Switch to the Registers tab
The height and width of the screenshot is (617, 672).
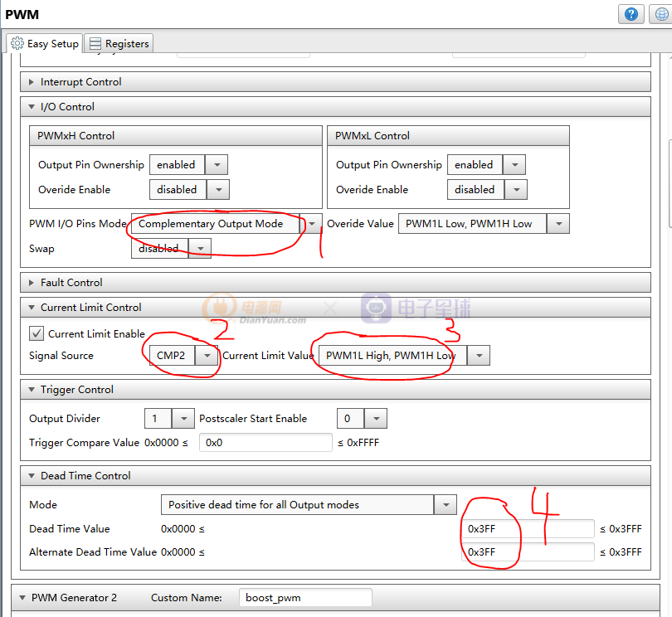(119, 43)
